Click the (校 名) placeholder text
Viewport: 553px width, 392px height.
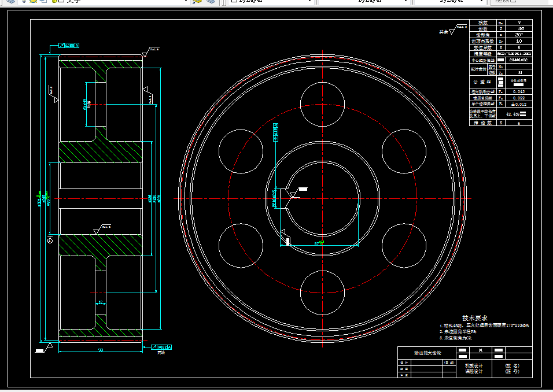512,365
